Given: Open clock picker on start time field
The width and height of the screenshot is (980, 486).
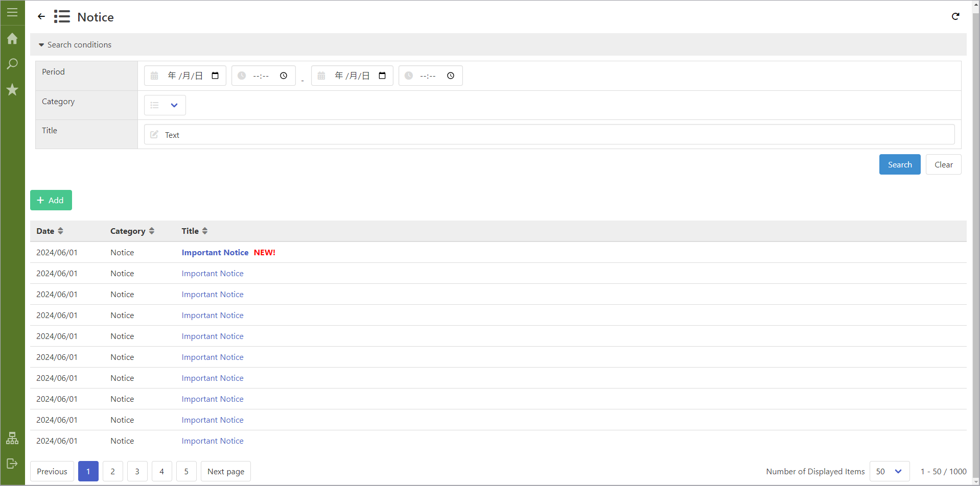Looking at the screenshot, I should [x=284, y=76].
